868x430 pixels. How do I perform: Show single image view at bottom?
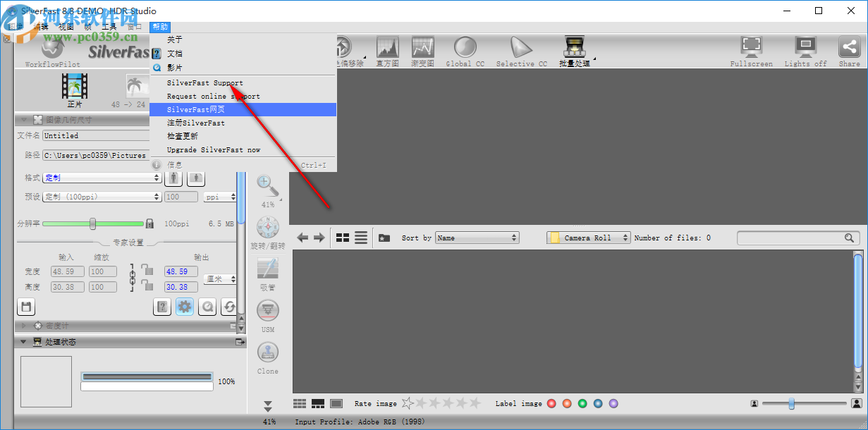[336, 403]
